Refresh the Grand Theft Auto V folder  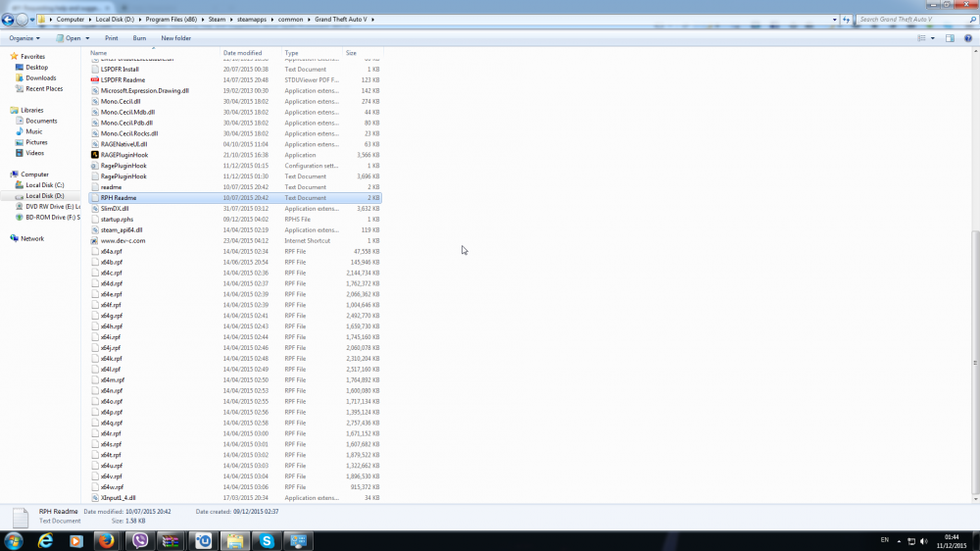click(847, 20)
